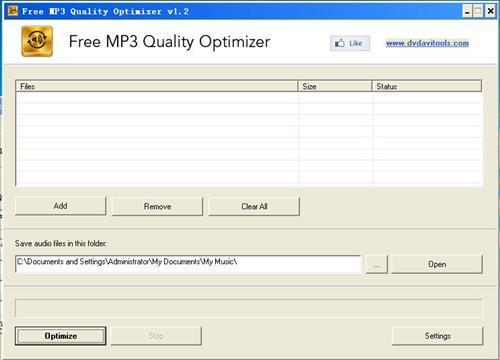Open the www.dvdavitools.com link
The image size is (500, 360).
[427, 43]
